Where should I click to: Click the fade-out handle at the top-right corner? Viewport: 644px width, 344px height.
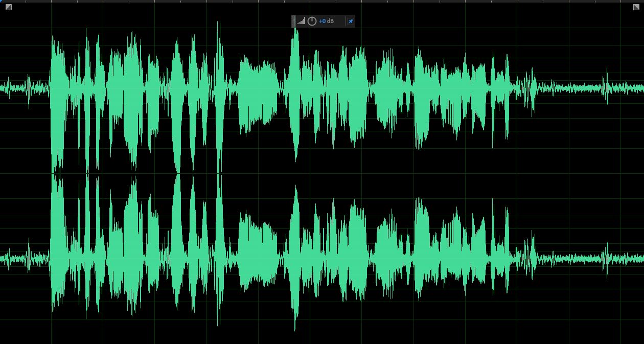[x=636, y=7]
